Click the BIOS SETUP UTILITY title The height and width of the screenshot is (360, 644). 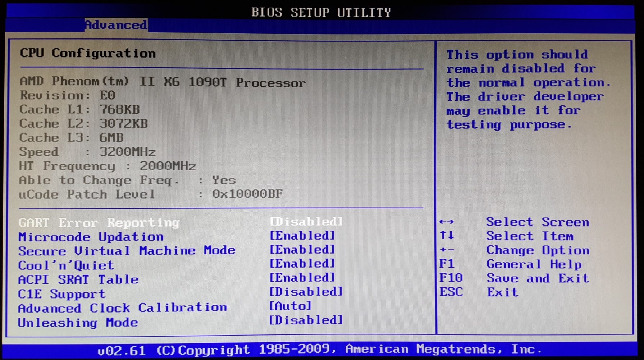tap(321, 12)
